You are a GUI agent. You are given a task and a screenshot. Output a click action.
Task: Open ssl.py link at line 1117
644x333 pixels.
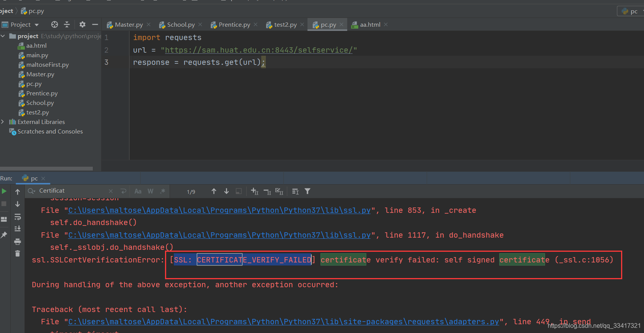tap(219, 235)
